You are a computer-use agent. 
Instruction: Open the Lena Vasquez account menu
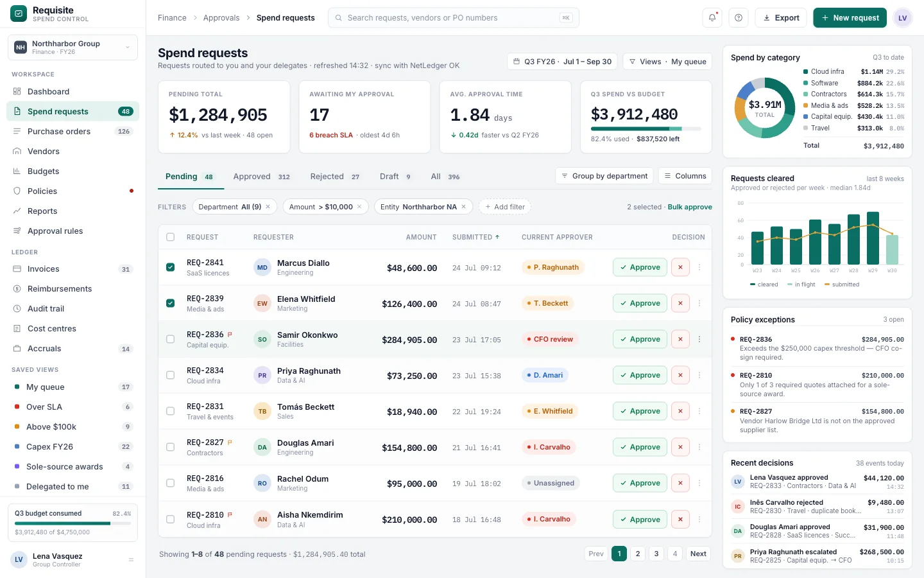point(73,559)
